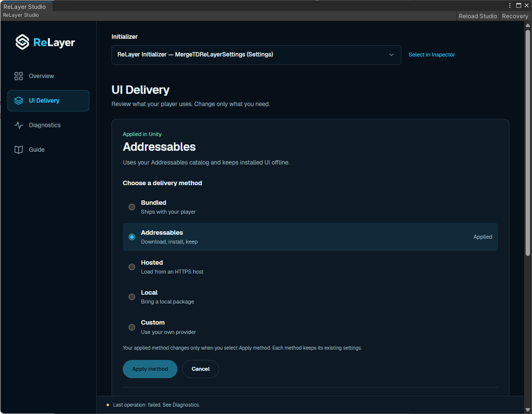Click the Overview grid icon

[x=19, y=76]
